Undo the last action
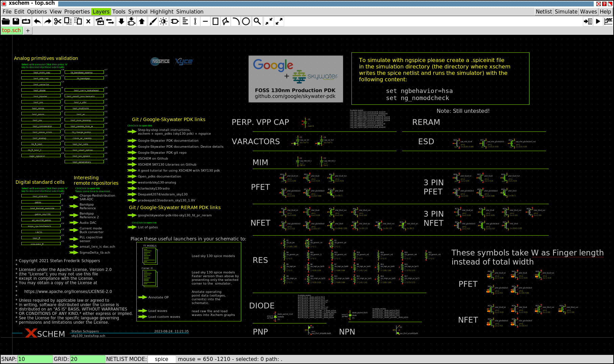 tap(37, 21)
